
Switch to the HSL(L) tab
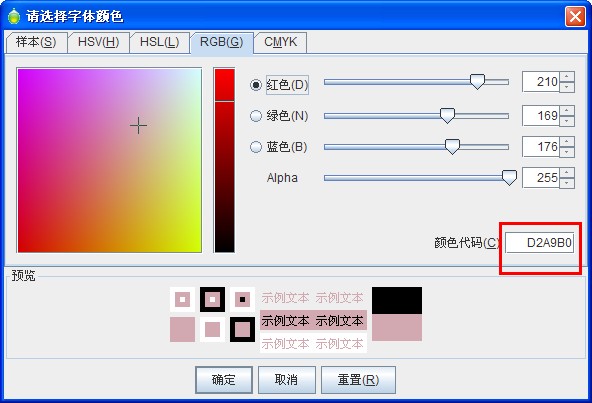pyautogui.click(x=159, y=42)
